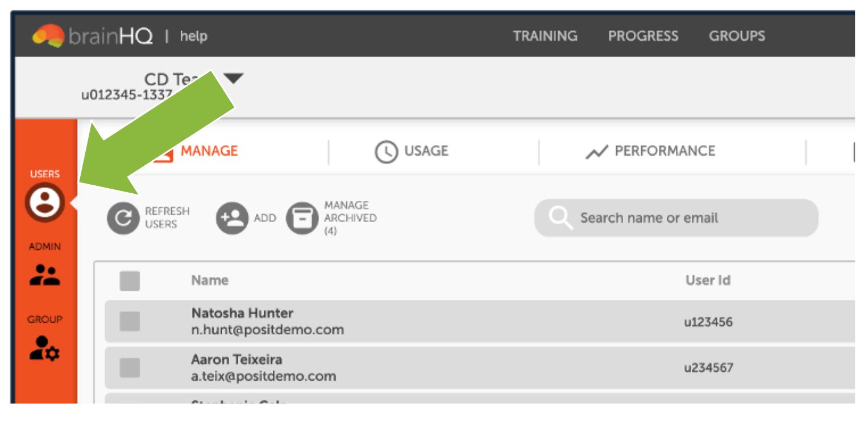Open the Training menu item
This screenshot has width=868, height=424.
tap(545, 36)
